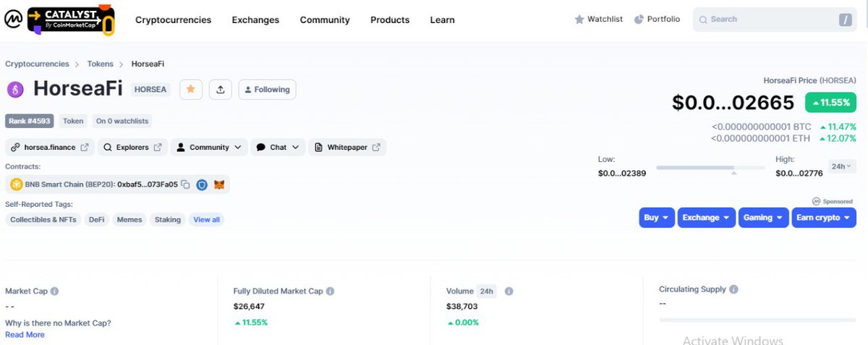Click the Circulating Supply progress bar

[757, 319]
